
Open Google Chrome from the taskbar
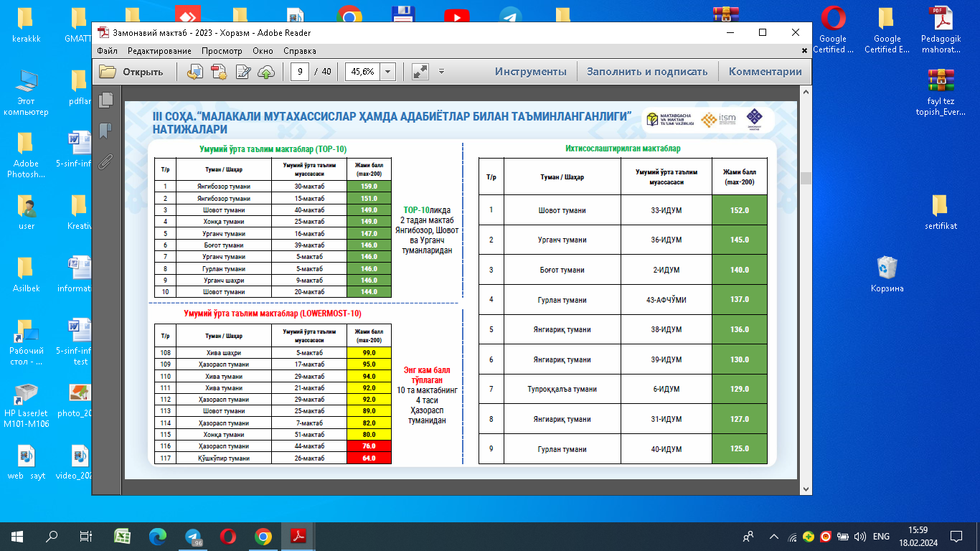click(263, 537)
